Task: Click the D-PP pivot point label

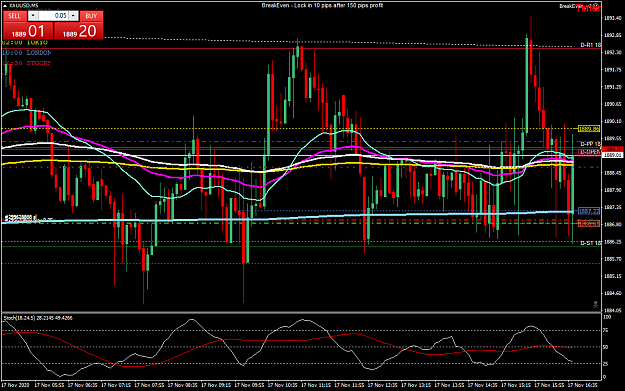Action: pyautogui.click(x=590, y=143)
